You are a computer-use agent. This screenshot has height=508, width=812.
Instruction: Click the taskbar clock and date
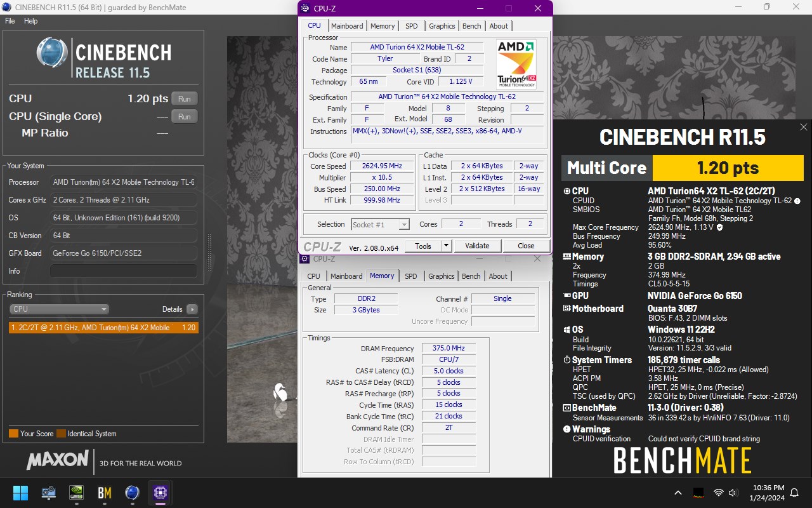coord(768,493)
